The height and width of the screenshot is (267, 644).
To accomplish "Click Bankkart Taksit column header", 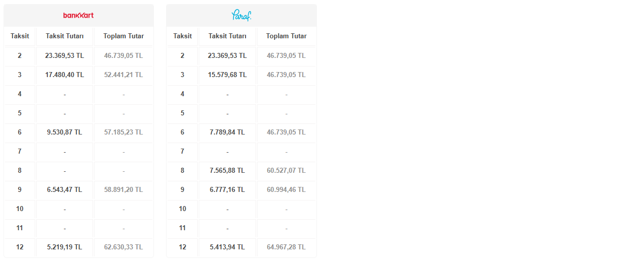I will [x=20, y=36].
